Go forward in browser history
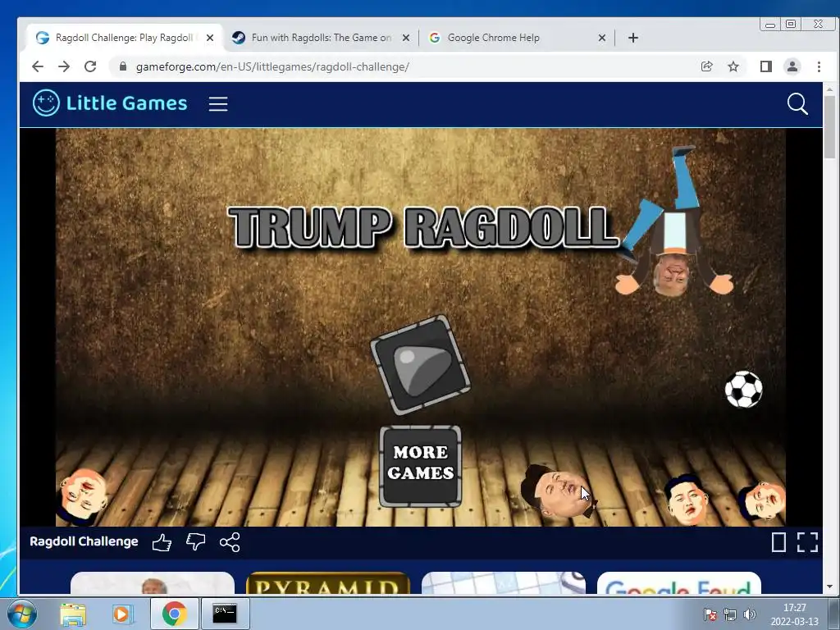840x630 pixels. [x=64, y=66]
